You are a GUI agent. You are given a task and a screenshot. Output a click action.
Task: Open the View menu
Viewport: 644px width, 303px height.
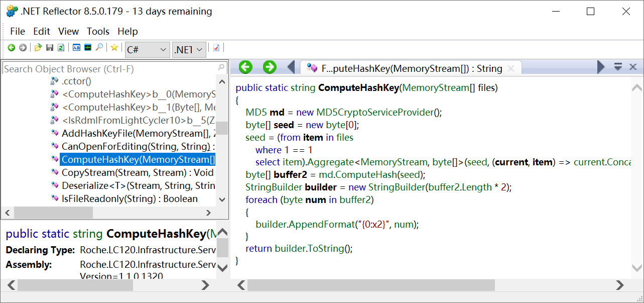tap(68, 31)
